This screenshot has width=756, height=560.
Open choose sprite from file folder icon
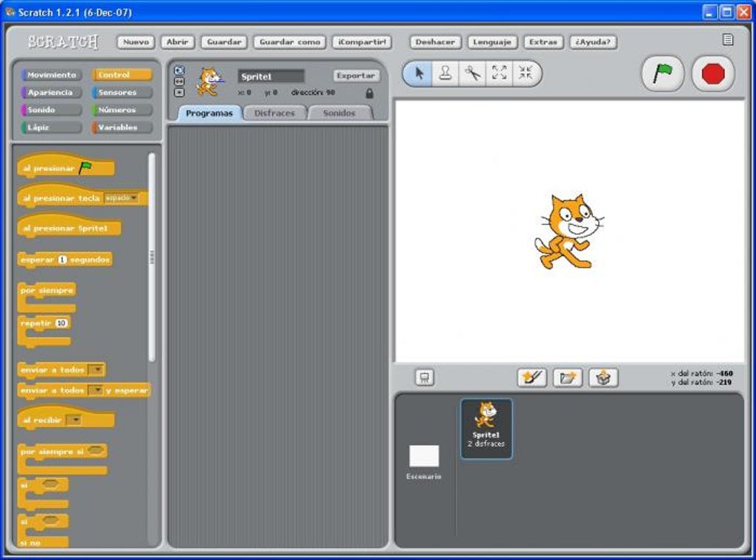568,378
